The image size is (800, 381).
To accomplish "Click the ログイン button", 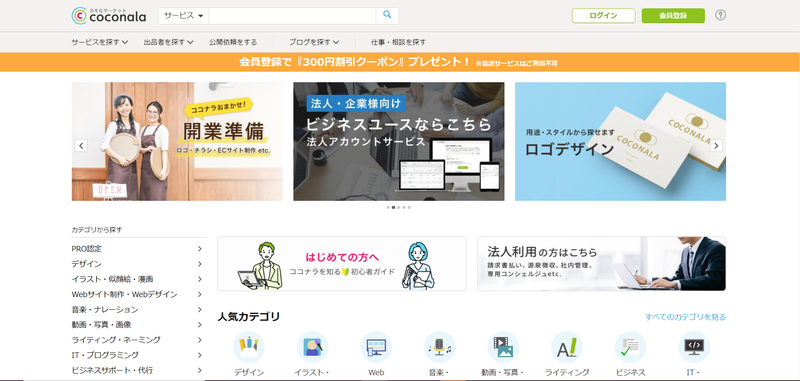I will pyautogui.click(x=604, y=15).
